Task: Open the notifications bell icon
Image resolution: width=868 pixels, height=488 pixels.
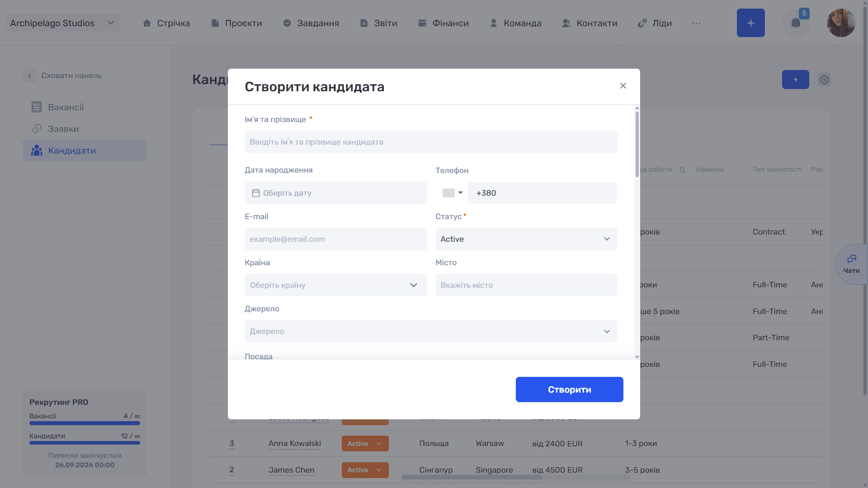Action: pyautogui.click(x=796, y=23)
